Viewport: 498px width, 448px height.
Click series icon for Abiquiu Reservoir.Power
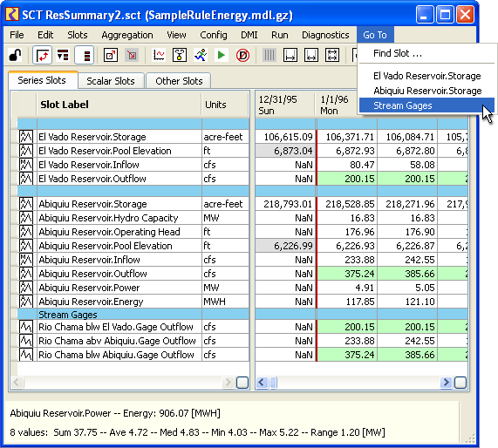point(26,288)
